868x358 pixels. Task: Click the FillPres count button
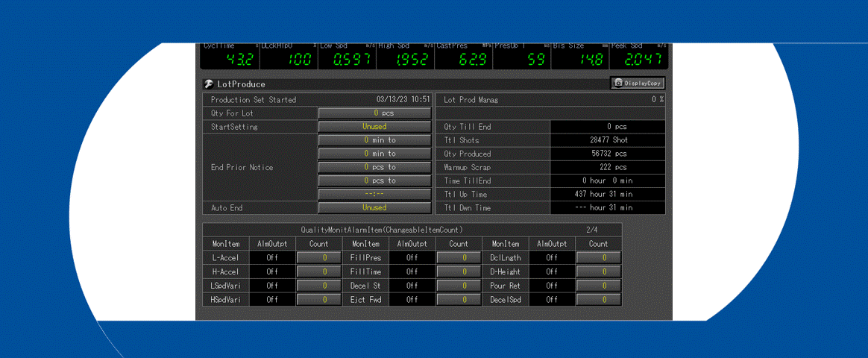(459, 257)
